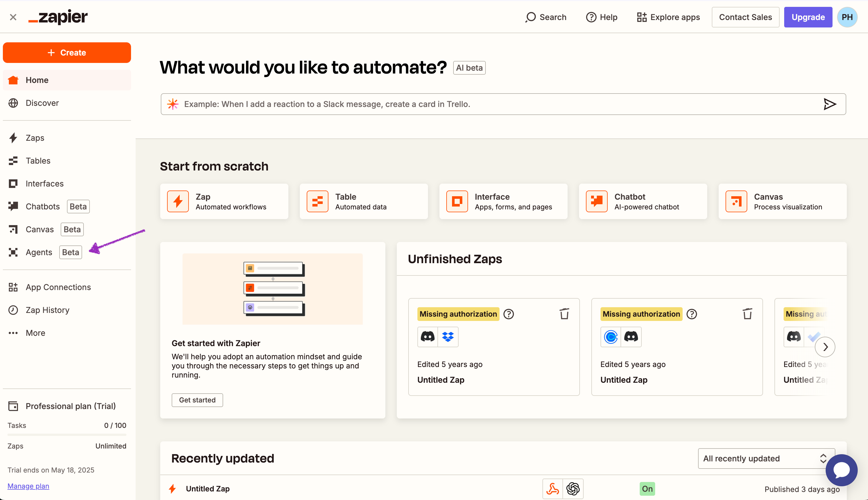The image size is (868, 500).
Task: Close the sidebar with the X icon
Action: pos(13,17)
